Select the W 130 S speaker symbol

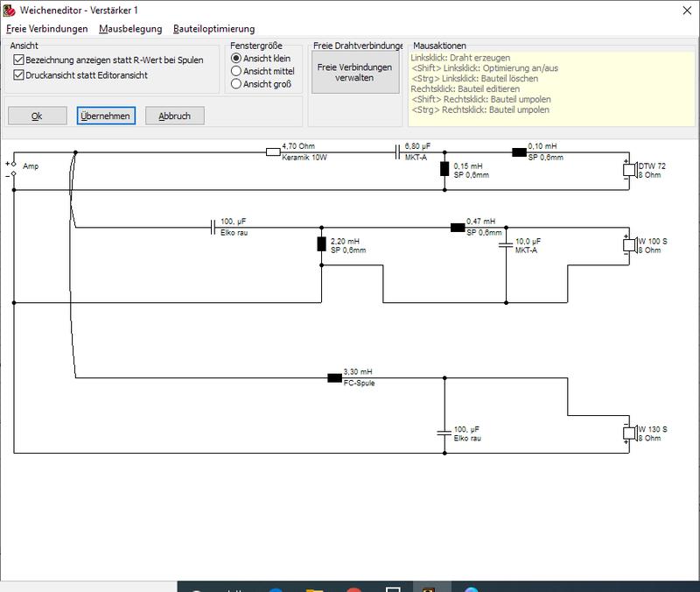(x=630, y=433)
